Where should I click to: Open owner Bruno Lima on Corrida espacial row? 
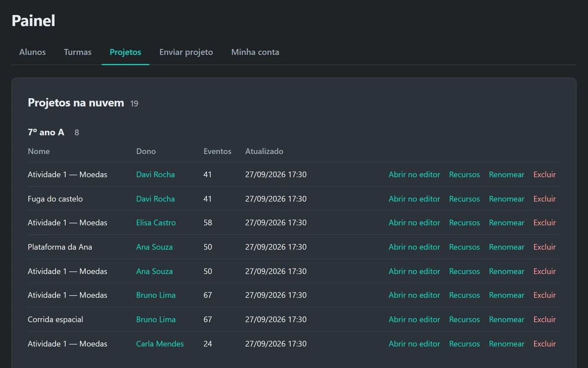pyautogui.click(x=156, y=320)
